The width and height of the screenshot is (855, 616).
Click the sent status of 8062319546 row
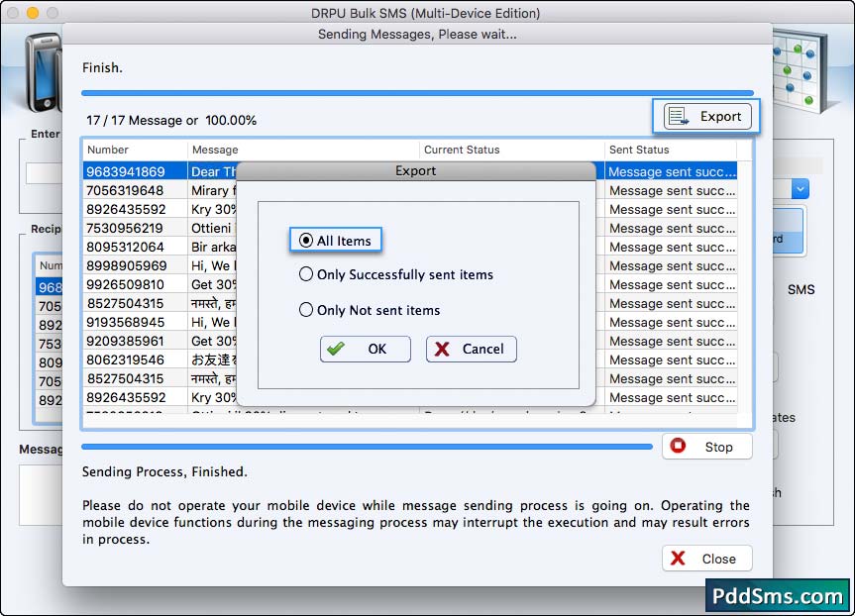click(672, 359)
